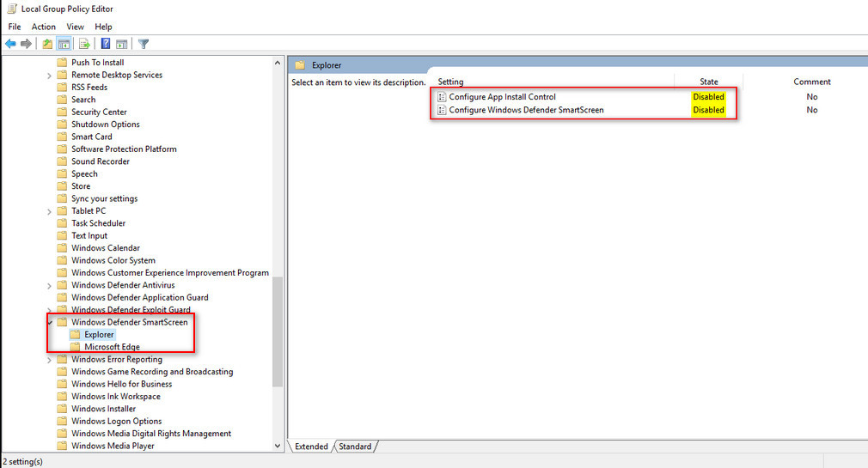Select Software Protection Platform in tree

[x=124, y=149]
